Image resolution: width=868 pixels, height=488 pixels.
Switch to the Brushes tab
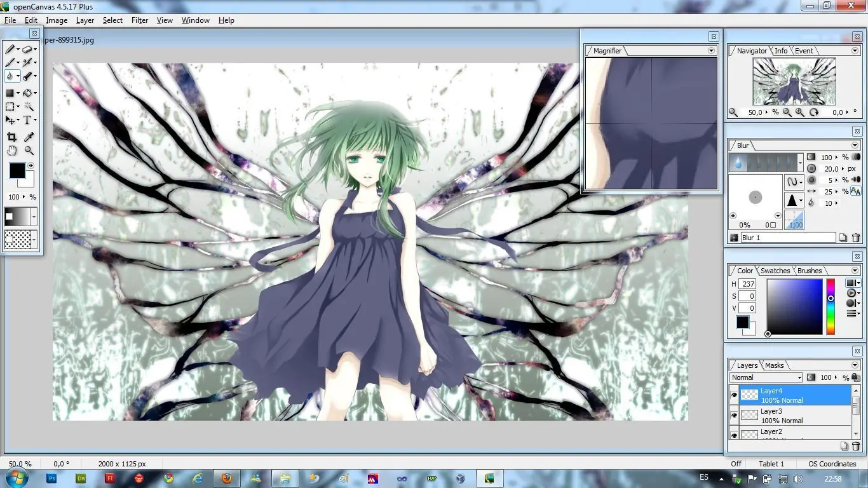pos(810,271)
